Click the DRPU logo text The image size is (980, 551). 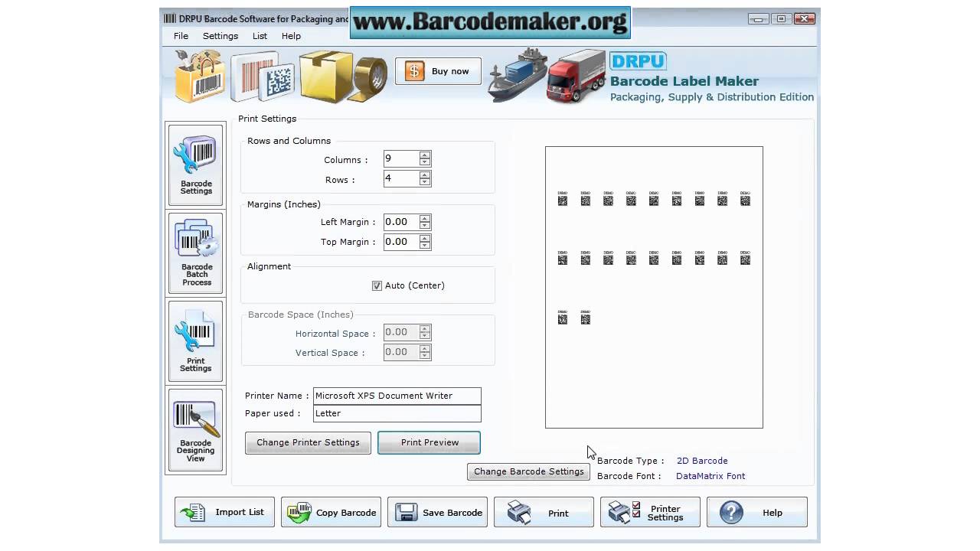click(639, 61)
